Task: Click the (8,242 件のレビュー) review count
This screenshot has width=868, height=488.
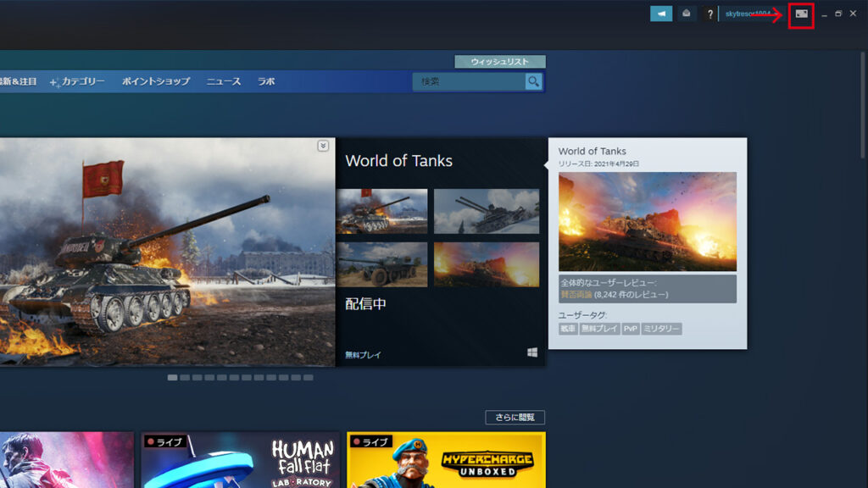Action: (631, 294)
